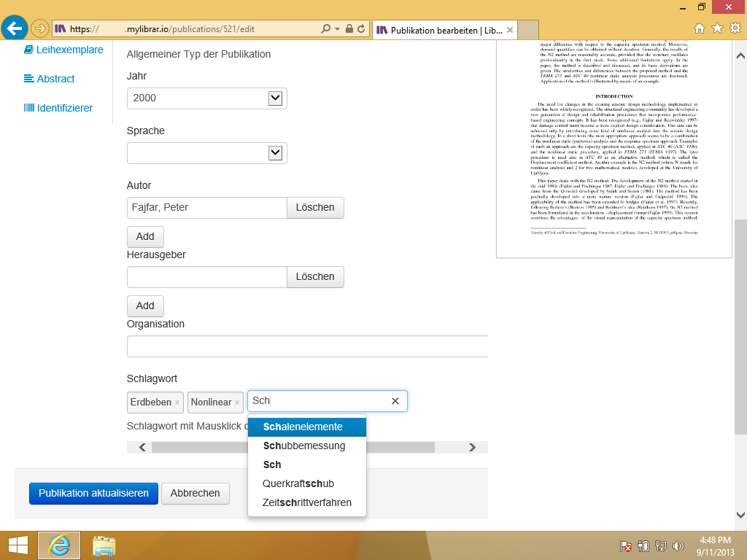This screenshot has height=560, width=747.
Task: Click the Publikation aktualisieren button
Action: [93, 493]
